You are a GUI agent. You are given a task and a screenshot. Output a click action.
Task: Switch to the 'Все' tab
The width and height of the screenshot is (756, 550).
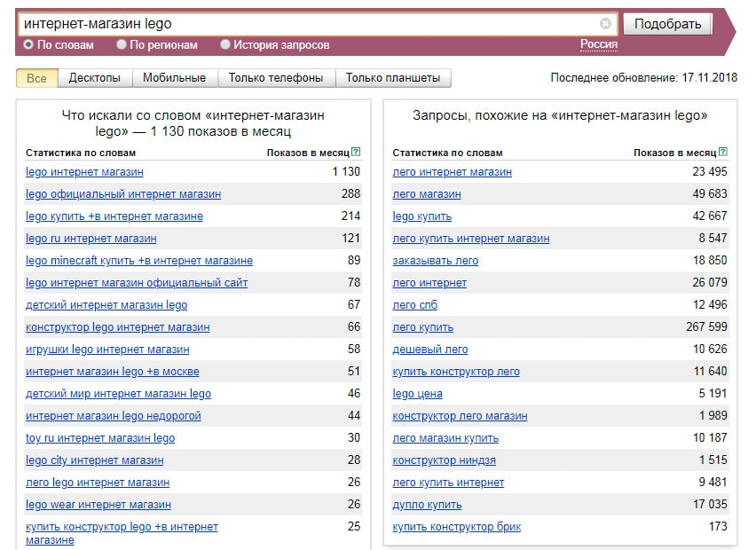click(x=36, y=78)
